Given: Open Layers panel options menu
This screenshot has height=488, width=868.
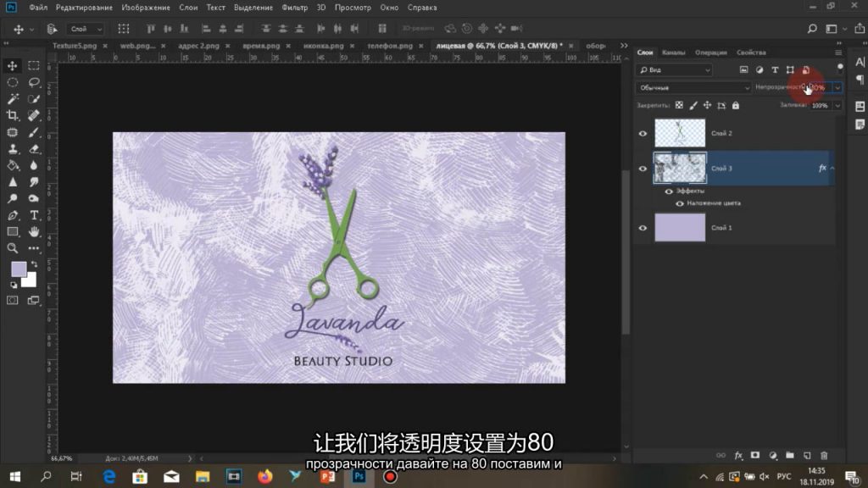Looking at the screenshot, I should click(x=838, y=53).
